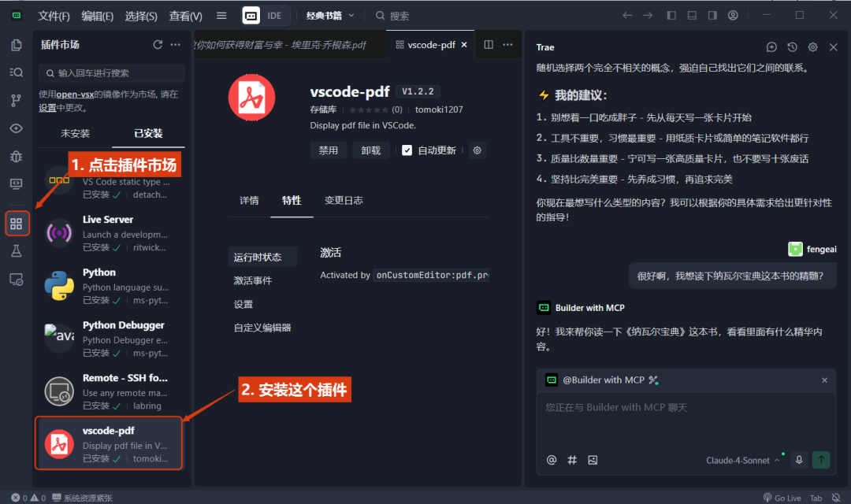
Task: Open the 编辑(E) menu
Action: tap(97, 17)
